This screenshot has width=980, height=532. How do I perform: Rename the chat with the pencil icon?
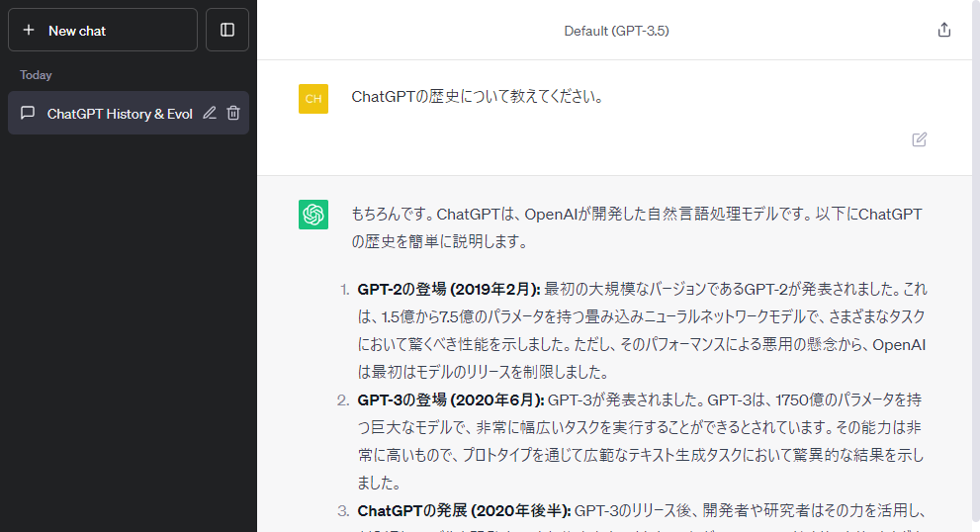(210, 114)
